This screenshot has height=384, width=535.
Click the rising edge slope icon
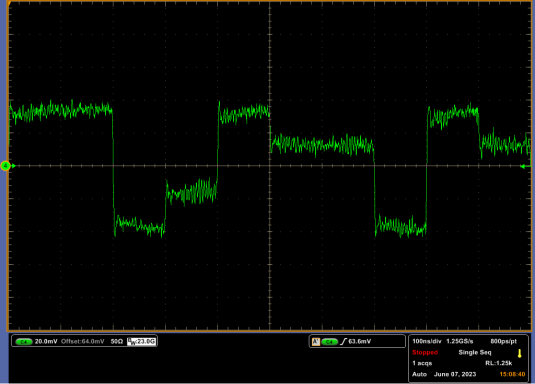click(x=343, y=341)
